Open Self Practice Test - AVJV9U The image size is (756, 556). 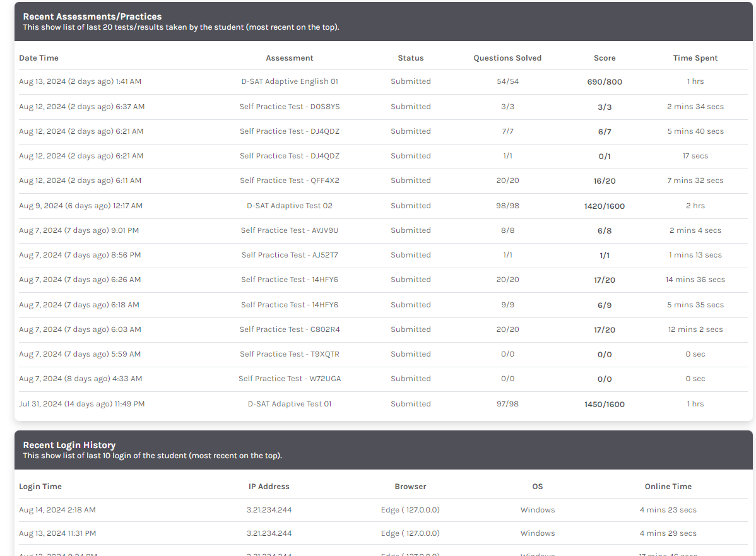click(290, 230)
